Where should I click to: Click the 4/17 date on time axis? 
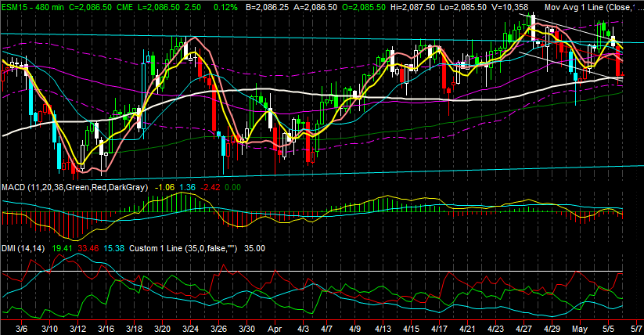[440, 329]
